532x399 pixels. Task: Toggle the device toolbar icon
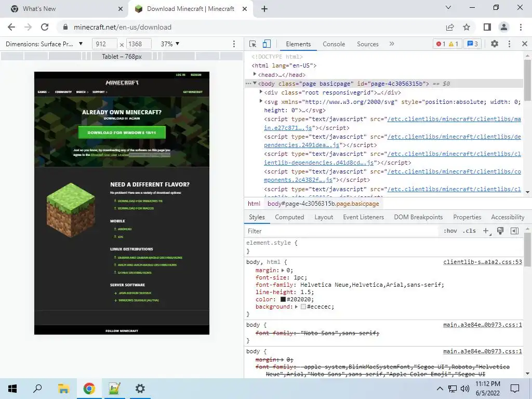tap(267, 44)
